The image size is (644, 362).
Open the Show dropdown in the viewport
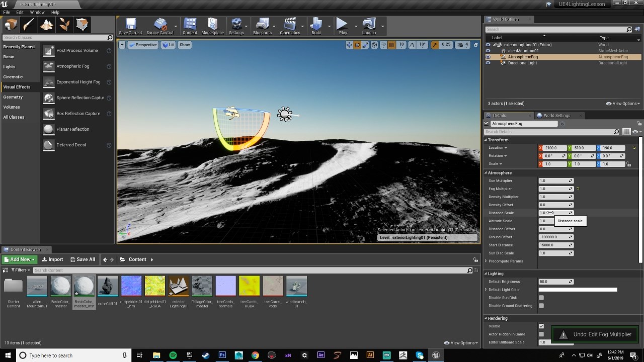(184, 45)
